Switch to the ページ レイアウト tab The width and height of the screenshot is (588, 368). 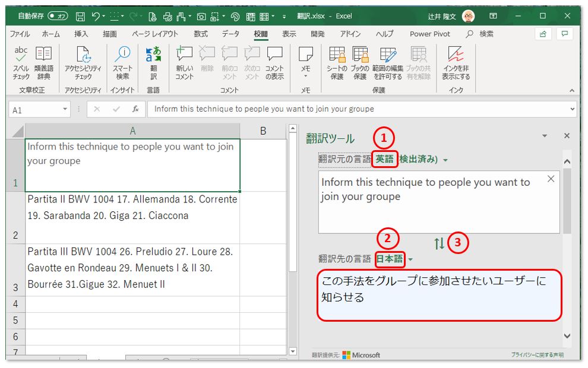point(155,34)
